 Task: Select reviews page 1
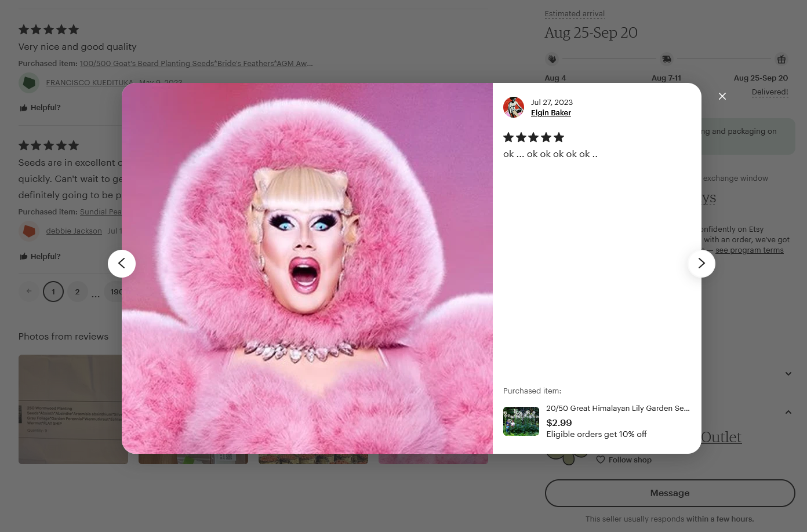coord(53,291)
